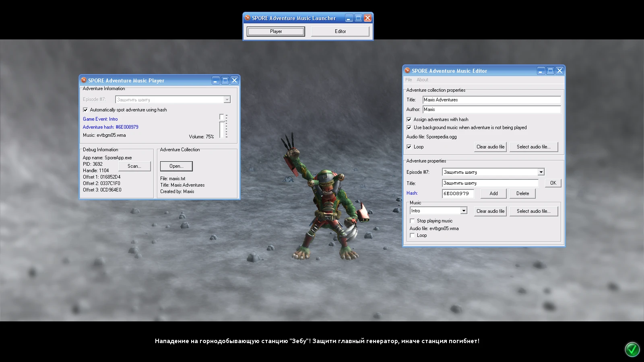The width and height of the screenshot is (644, 362).
Task: Open the About menu in Music Editor
Action: point(422,80)
